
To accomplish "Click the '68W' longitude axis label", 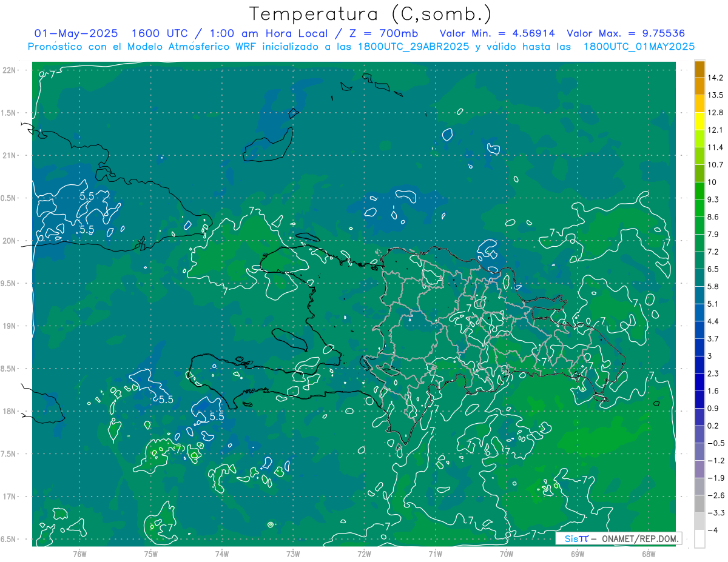I will coord(649,554).
